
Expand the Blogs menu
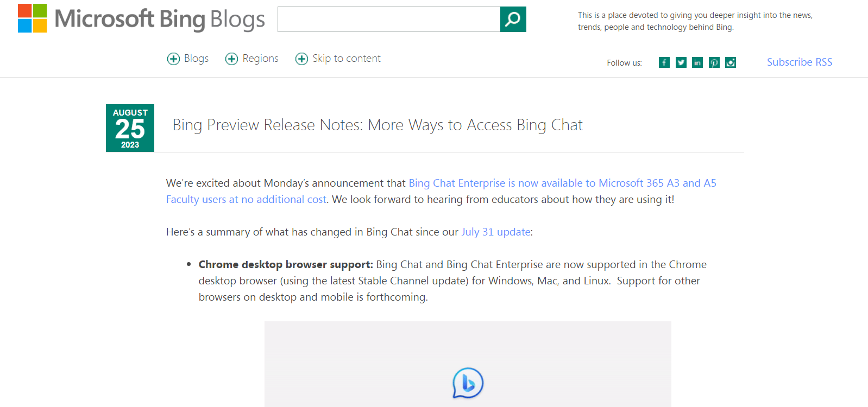(196, 59)
